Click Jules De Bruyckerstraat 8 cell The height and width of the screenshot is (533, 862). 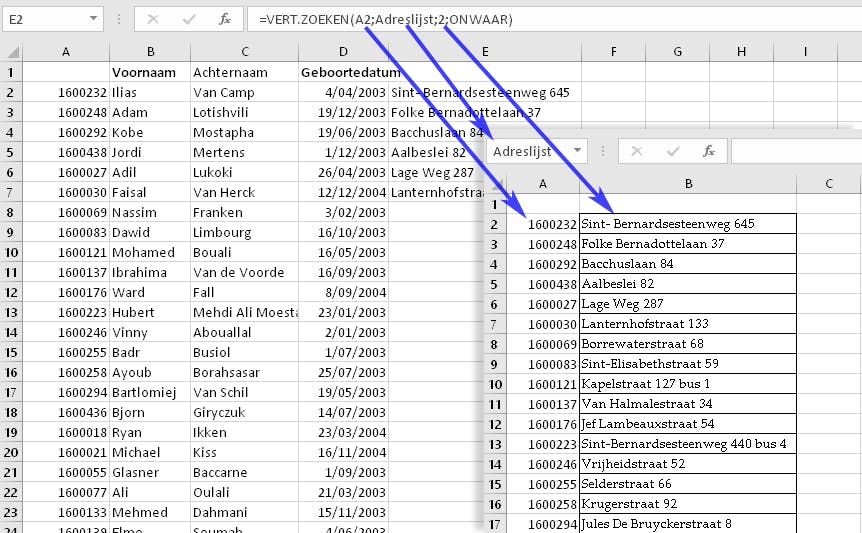tap(688, 524)
